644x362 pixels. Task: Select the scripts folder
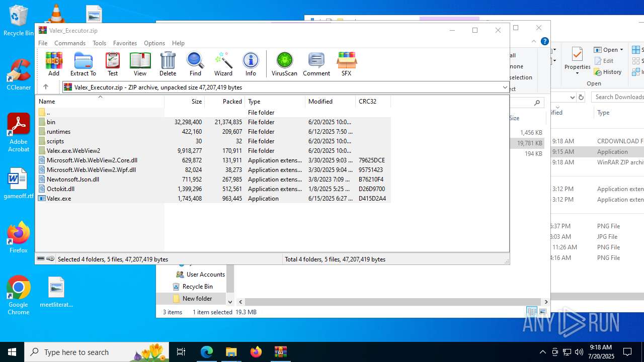point(213,141)
